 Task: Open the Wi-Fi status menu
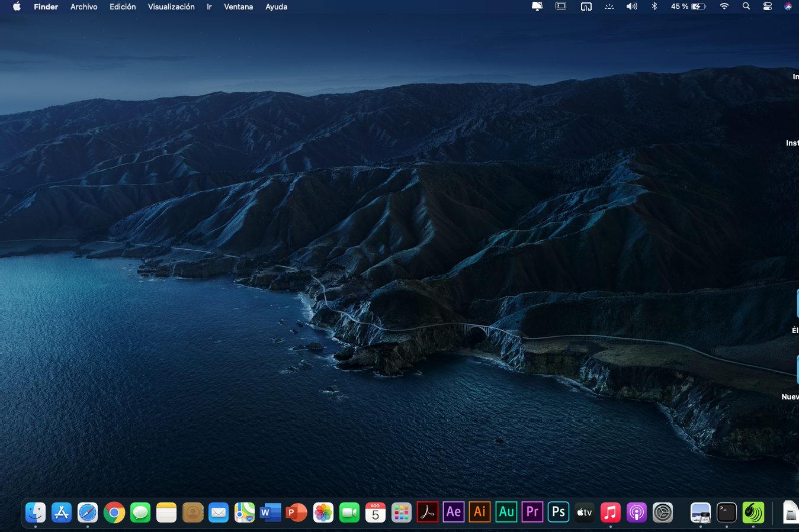click(724, 7)
